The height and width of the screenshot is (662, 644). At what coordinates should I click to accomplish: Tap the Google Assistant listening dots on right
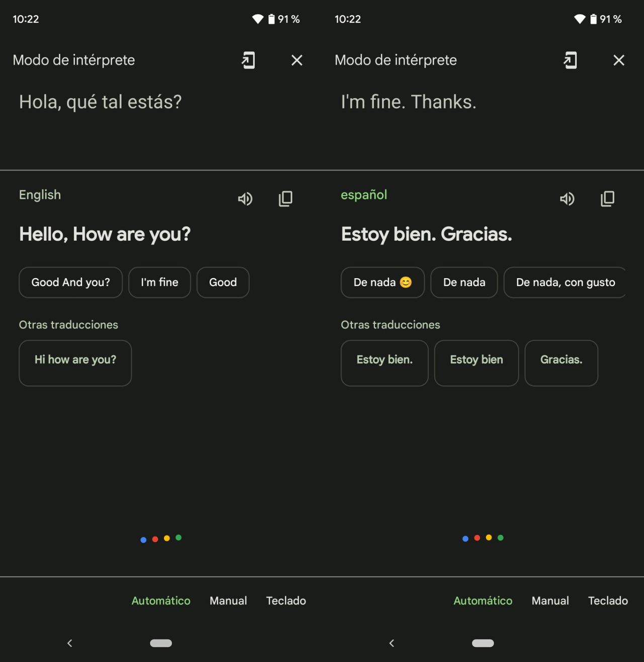point(483,538)
